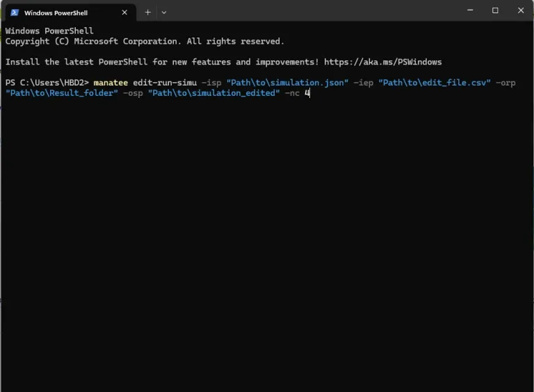Viewport: 534px width, 392px height.
Task: Click the 'PS C:\Users\HBD2>' prompt
Action: click(x=47, y=83)
